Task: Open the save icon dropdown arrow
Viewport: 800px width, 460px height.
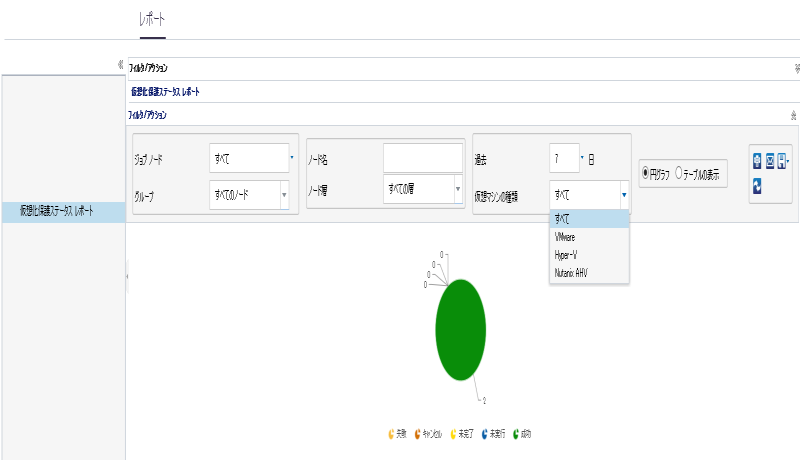Action: point(788,161)
